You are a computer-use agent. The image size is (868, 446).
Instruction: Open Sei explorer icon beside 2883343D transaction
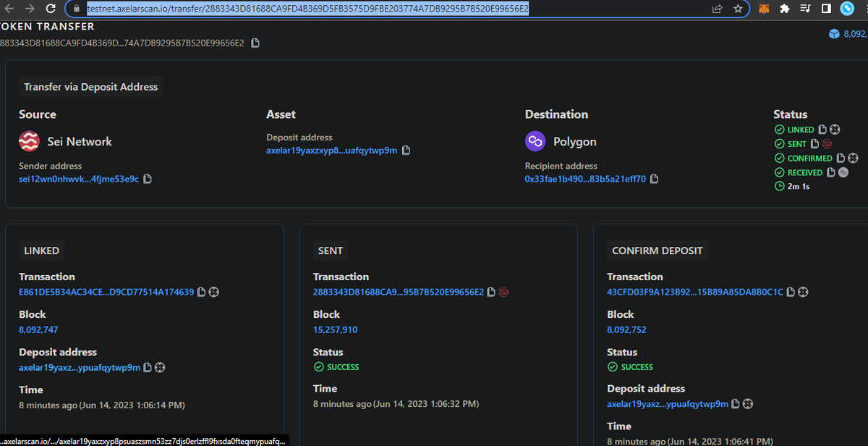[503, 292]
